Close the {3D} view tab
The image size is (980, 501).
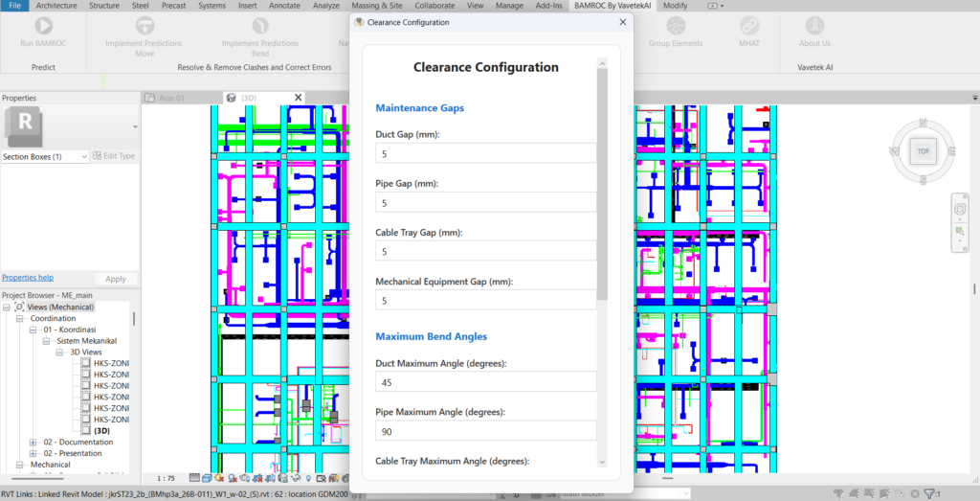tap(299, 98)
